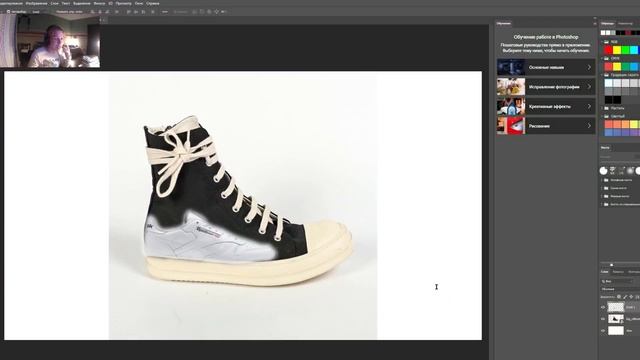Screen dimensions: 640x360
Task: Open the Слой menu
Action: coord(55,3)
